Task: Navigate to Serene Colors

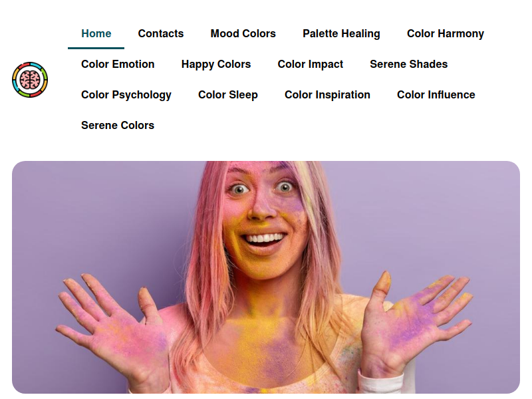Action: point(118,125)
